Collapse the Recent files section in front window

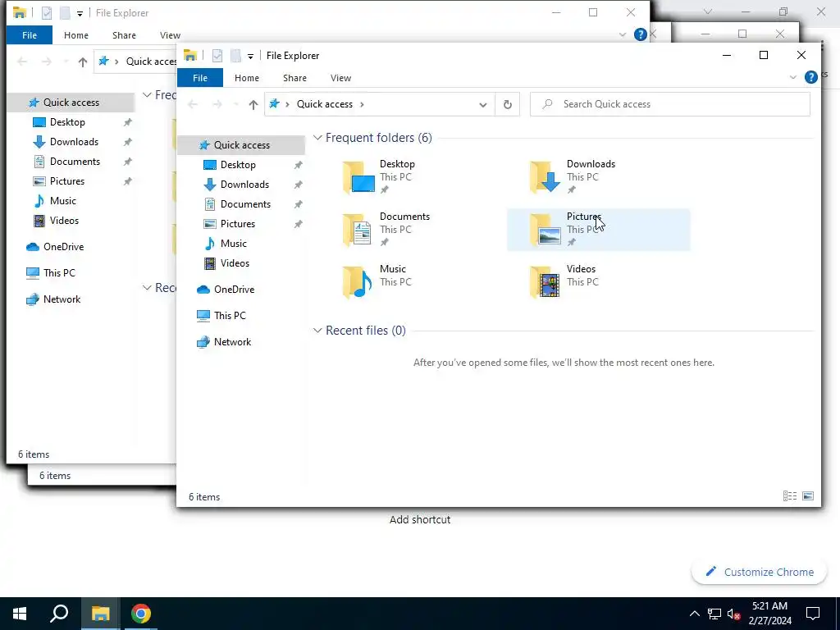[317, 331]
